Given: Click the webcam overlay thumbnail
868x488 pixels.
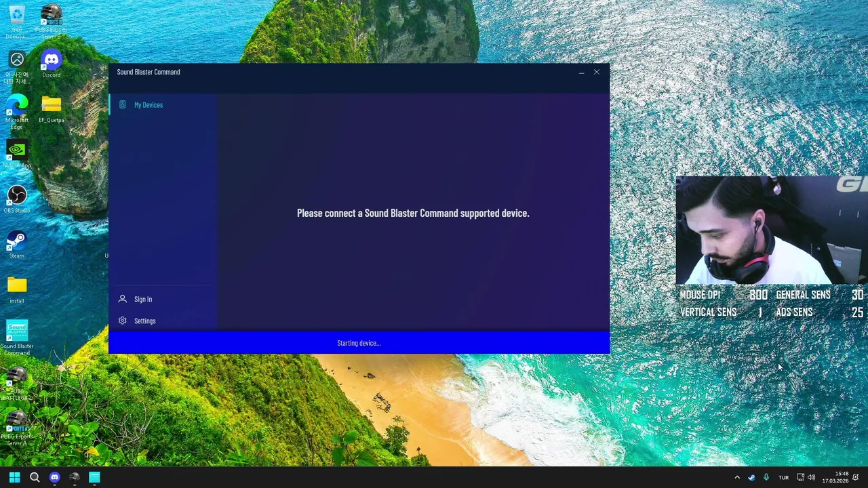Looking at the screenshot, I should (x=772, y=230).
